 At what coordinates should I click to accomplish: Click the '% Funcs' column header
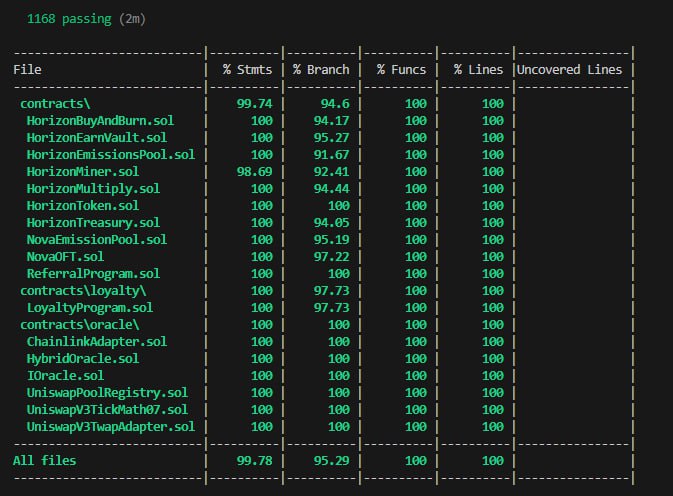tap(401, 70)
